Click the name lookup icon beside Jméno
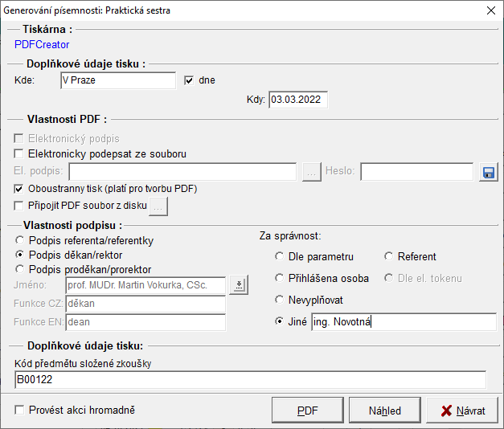The width and height of the screenshot is (504, 429). click(x=239, y=284)
